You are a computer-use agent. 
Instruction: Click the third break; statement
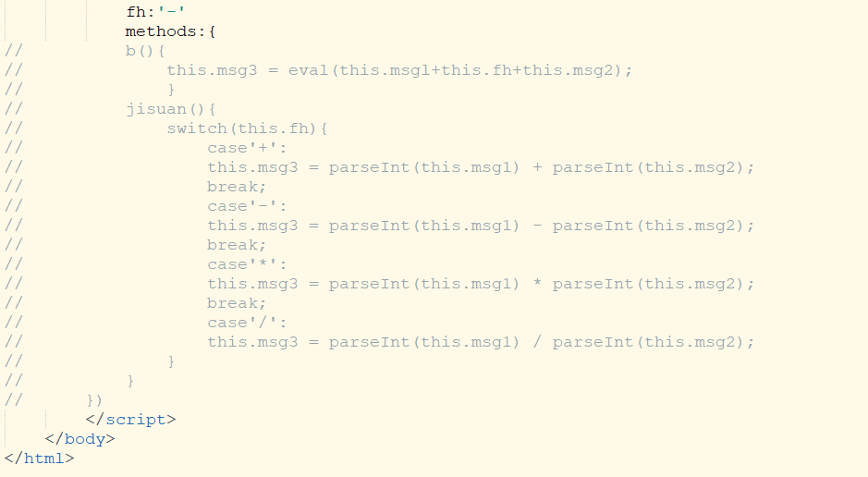(237, 302)
